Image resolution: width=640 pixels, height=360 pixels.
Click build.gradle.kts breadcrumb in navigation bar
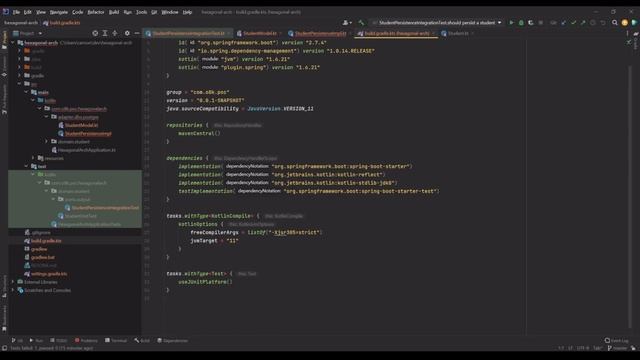(x=62, y=23)
